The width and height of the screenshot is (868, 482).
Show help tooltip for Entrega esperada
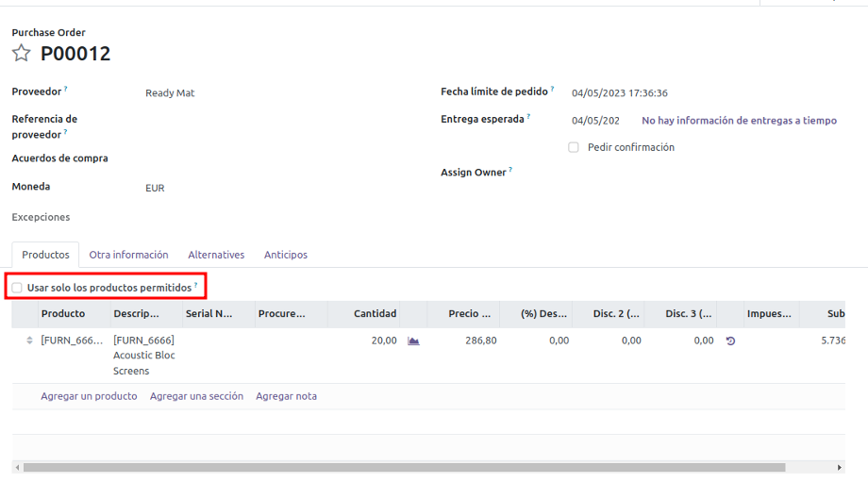528,116
